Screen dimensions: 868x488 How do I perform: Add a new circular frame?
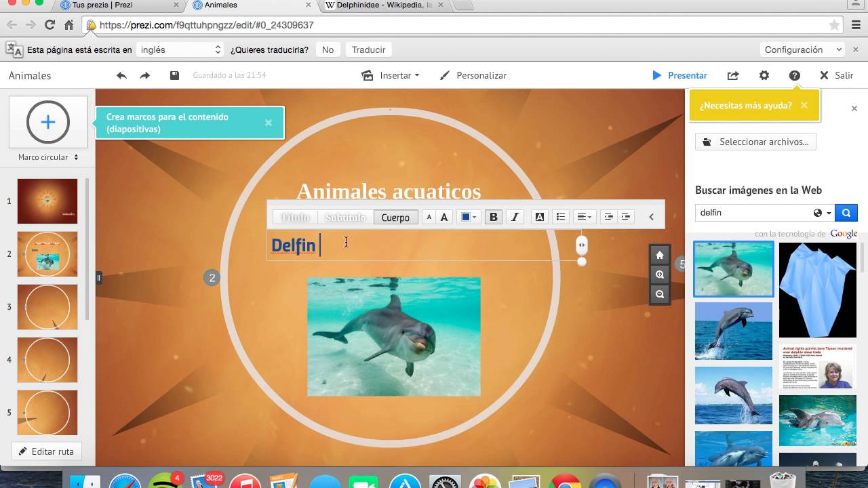coord(47,122)
